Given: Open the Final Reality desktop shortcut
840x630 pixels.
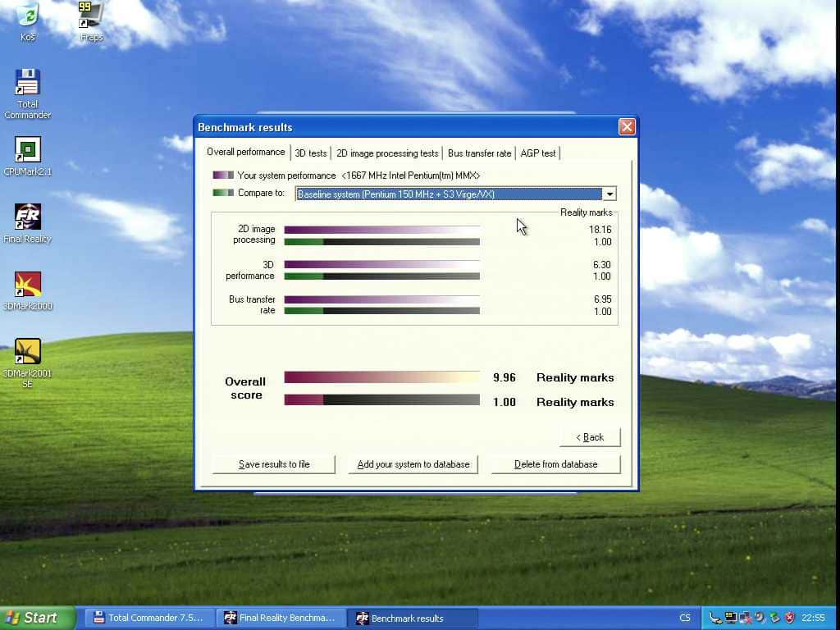Looking at the screenshot, I should [28, 223].
